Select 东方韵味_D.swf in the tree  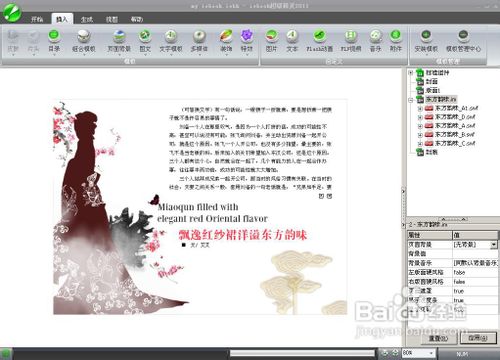pyautogui.click(x=455, y=117)
